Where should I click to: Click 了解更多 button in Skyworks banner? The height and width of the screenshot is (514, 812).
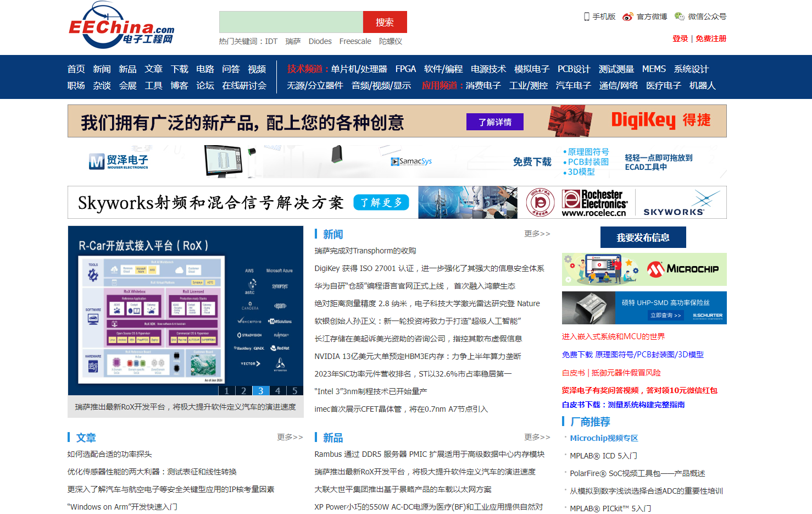click(381, 202)
